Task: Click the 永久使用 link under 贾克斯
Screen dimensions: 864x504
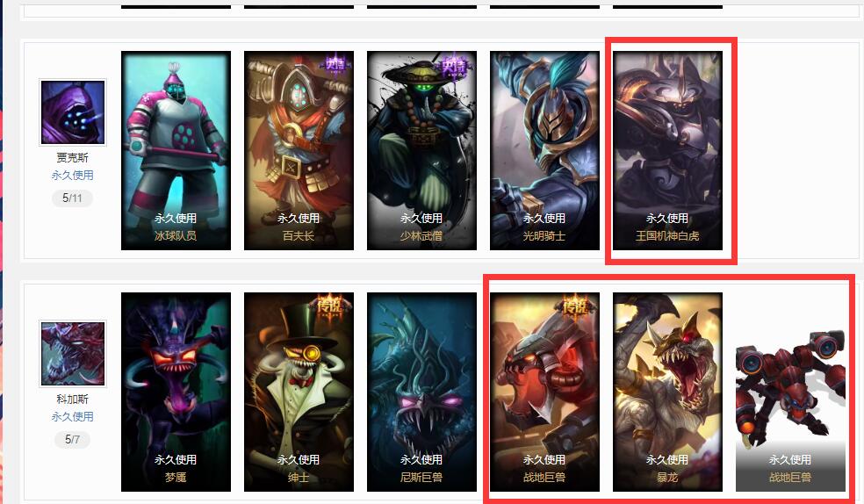Action: coord(72,175)
